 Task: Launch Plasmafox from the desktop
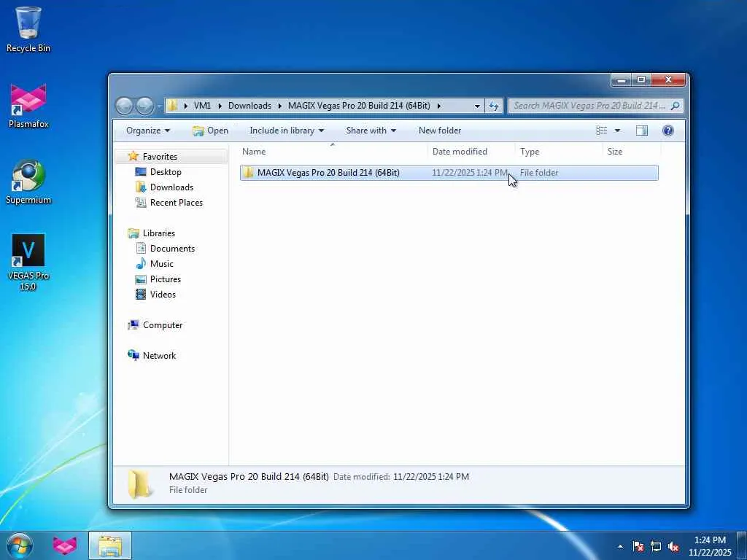point(28,106)
